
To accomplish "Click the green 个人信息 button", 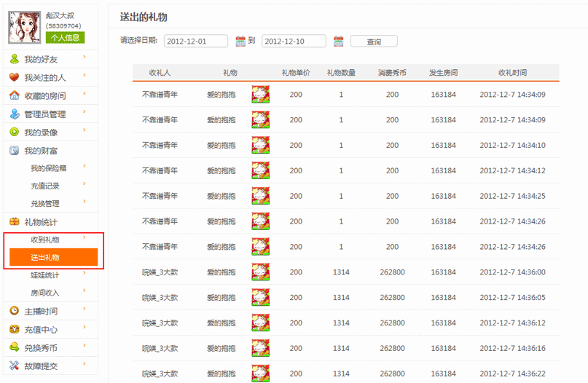I will pos(65,37).
